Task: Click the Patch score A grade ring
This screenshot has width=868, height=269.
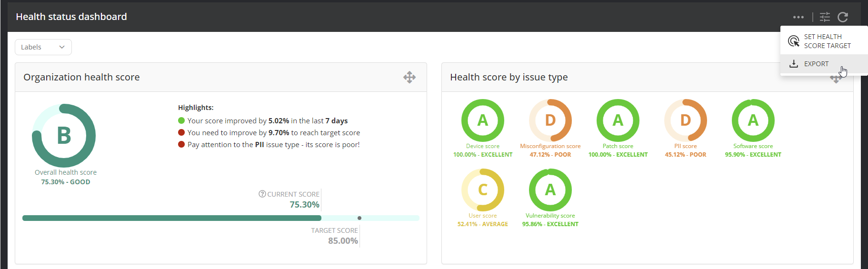Action: pyautogui.click(x=618, y=120)
